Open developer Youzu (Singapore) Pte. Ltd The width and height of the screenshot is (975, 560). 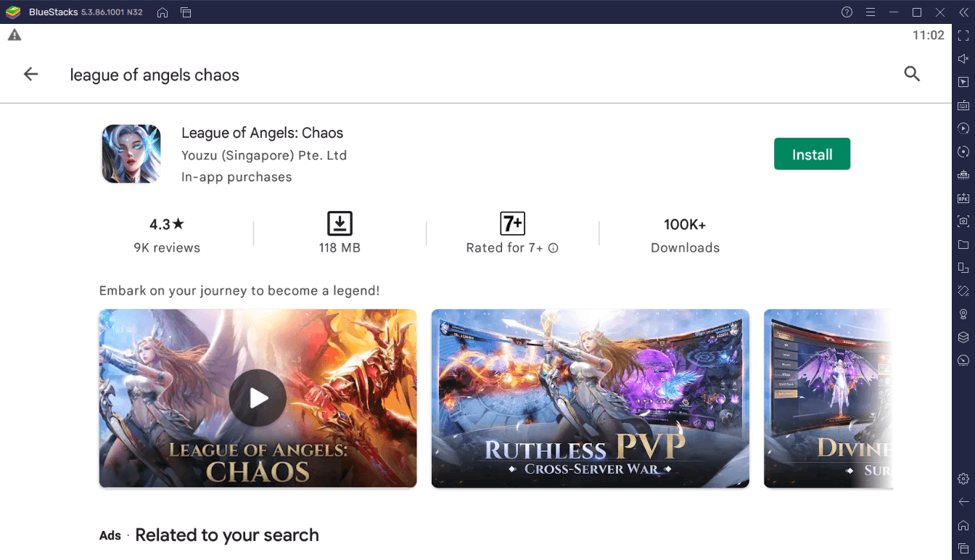point(264,155)
